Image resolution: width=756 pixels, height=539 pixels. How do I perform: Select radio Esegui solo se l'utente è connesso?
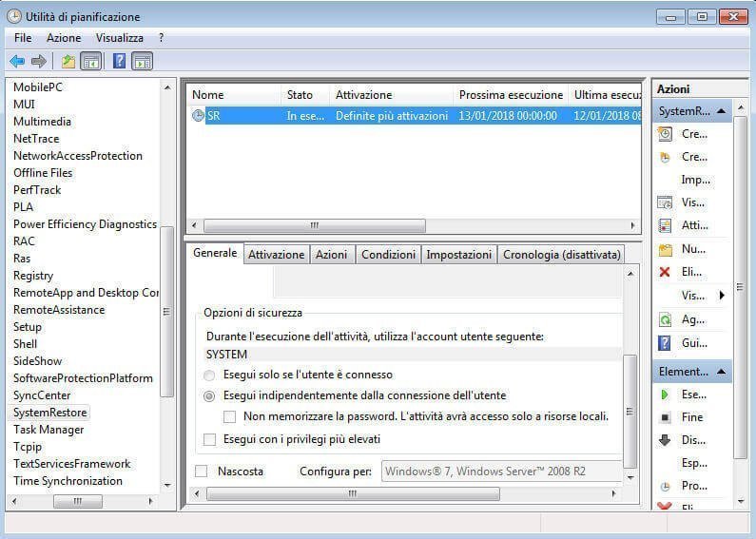pos(209,375)
